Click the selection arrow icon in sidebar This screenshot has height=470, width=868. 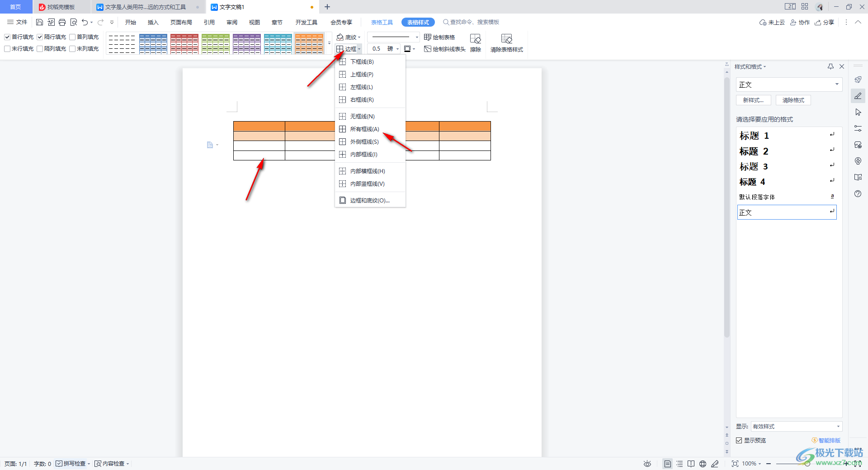[858, 112]
